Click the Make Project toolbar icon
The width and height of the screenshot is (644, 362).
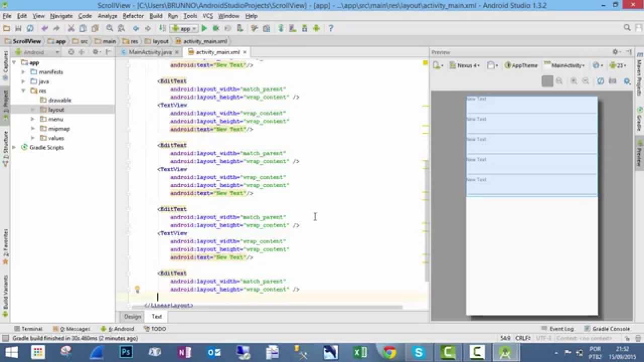[162, 29]
